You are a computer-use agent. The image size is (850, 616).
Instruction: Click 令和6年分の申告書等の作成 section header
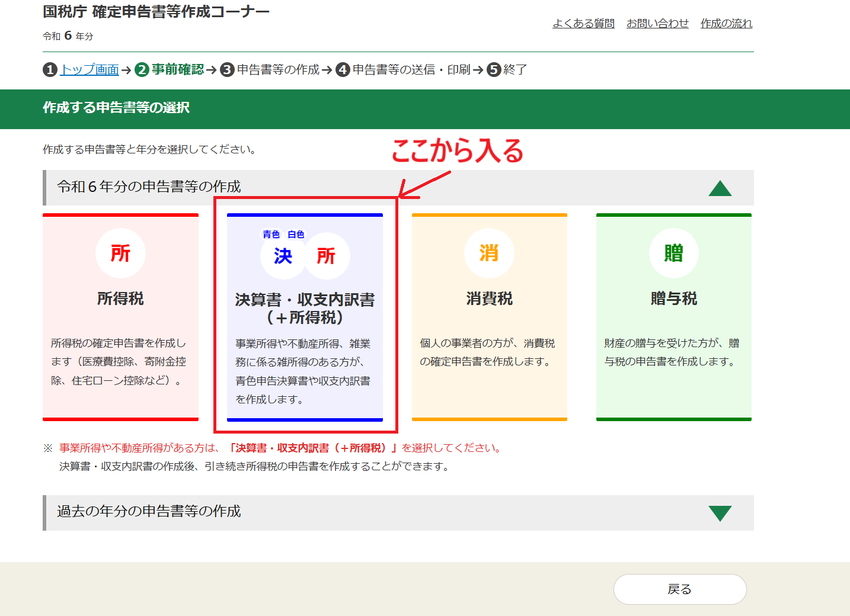pos(149,187)
